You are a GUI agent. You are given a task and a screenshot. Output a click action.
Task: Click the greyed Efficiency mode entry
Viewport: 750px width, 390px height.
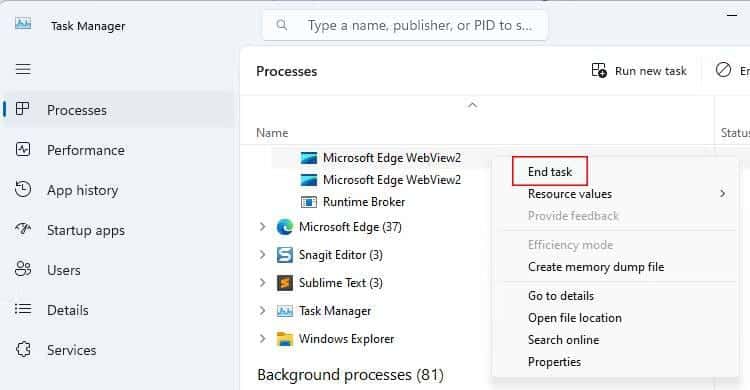[x=570, y=245]
